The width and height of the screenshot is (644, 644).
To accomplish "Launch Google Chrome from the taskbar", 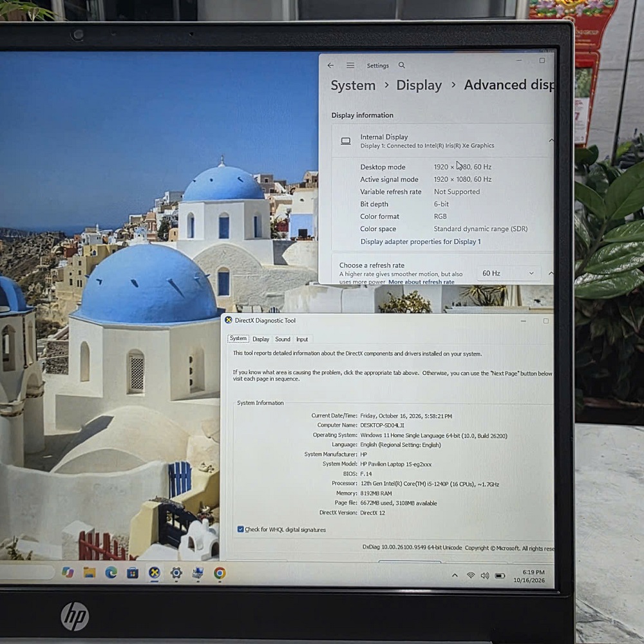I will (x=220, y=573).
